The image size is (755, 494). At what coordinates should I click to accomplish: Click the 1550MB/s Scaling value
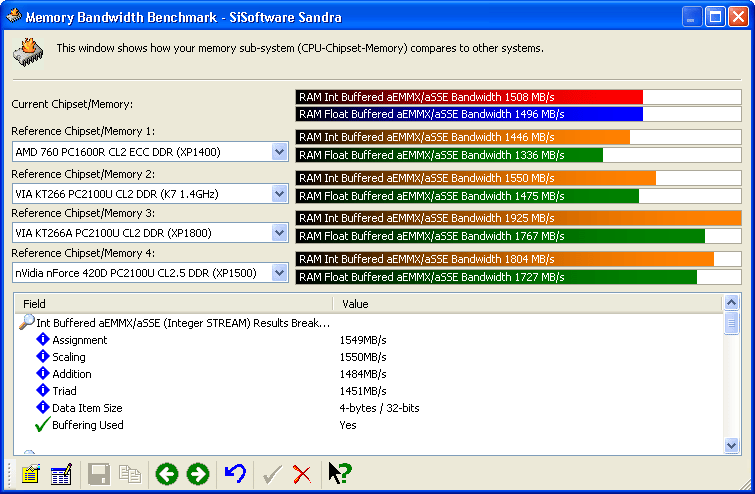(x=363, y=357)
